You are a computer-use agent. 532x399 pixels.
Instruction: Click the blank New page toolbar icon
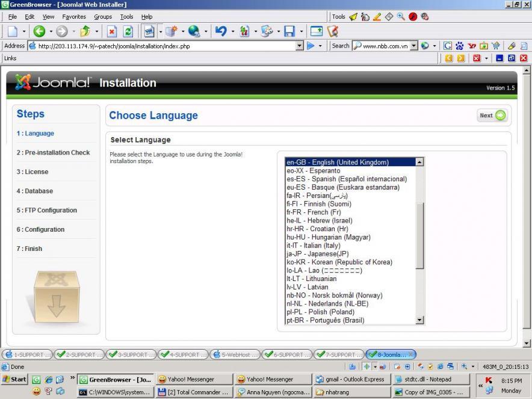(x=13, y=31)
